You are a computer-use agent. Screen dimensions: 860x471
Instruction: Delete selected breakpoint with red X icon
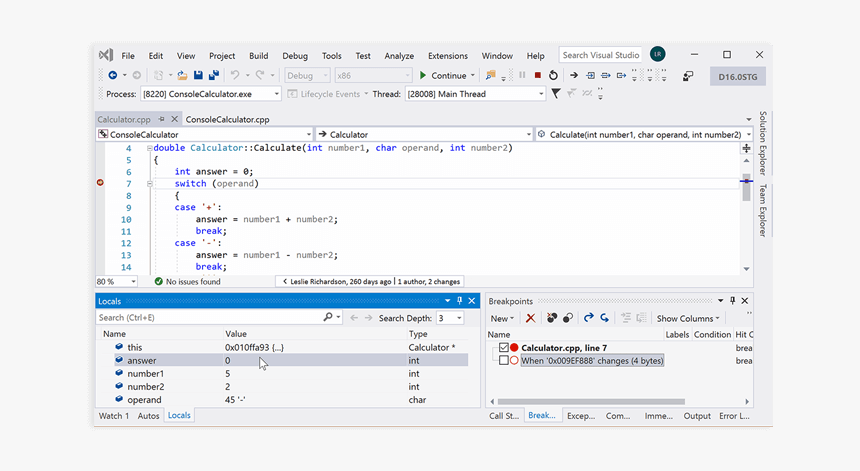tap(530, 318)
